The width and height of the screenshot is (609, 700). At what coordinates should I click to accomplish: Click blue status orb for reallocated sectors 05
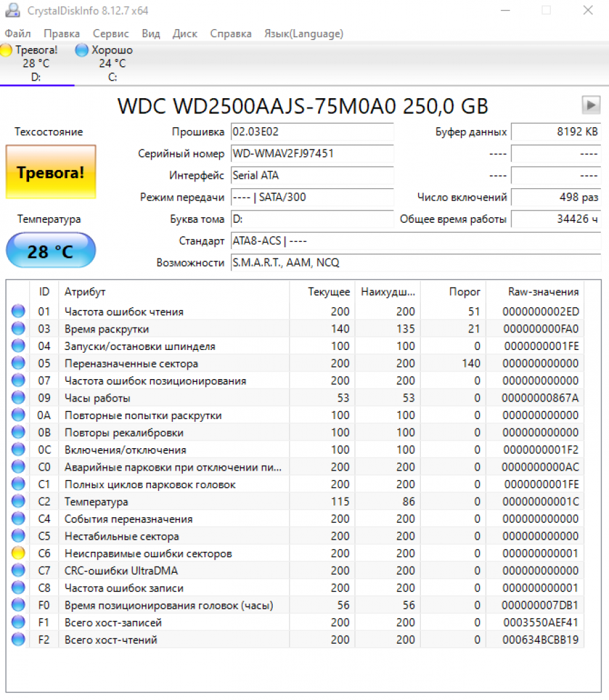pos(18,364)
